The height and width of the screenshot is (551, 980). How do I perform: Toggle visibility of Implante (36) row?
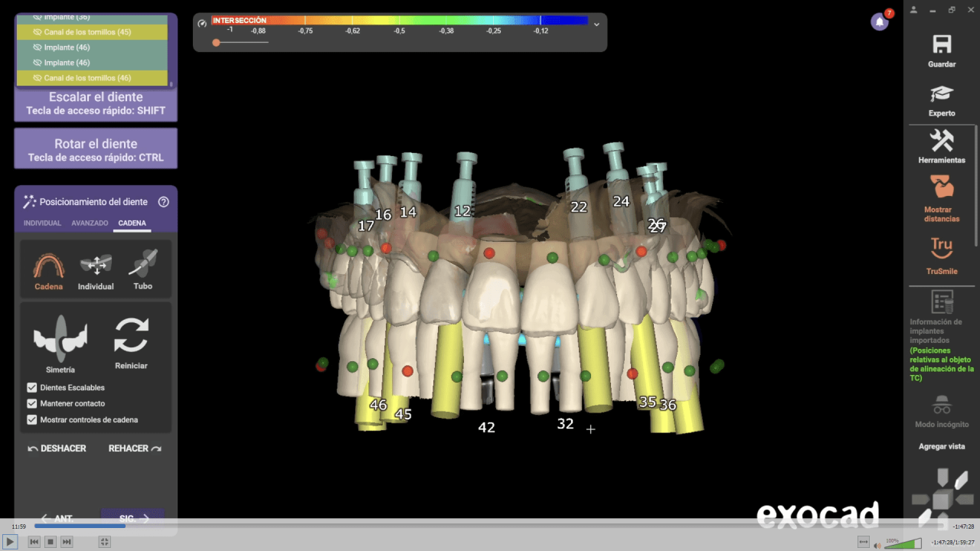click(38, 17)
